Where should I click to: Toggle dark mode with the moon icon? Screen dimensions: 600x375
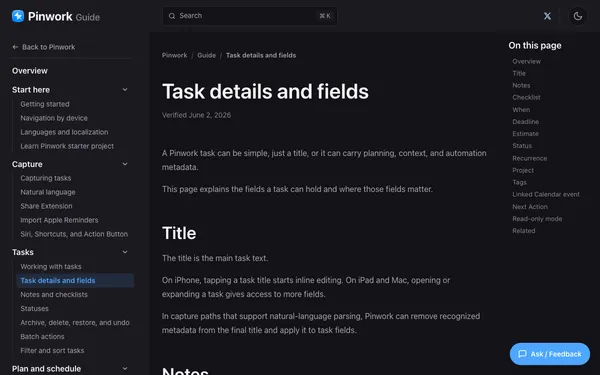(577, 16)
